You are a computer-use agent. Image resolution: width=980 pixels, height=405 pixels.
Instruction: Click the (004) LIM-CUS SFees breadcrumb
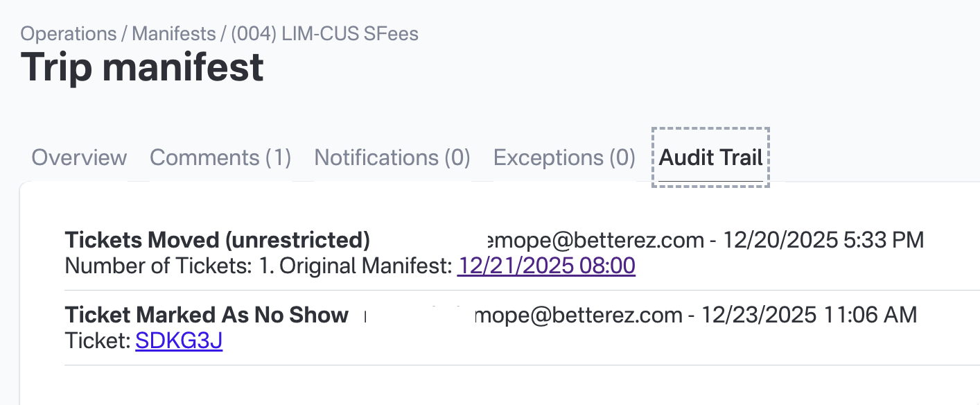coord(324,33)
